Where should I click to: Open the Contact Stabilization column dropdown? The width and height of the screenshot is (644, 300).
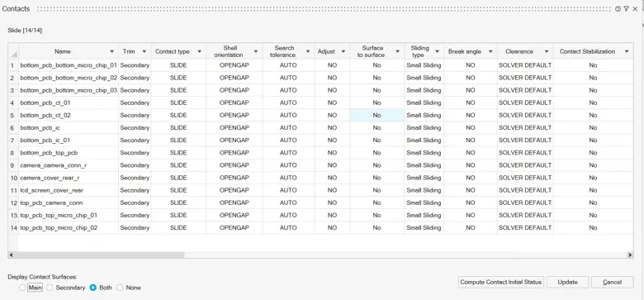point(627,52)
